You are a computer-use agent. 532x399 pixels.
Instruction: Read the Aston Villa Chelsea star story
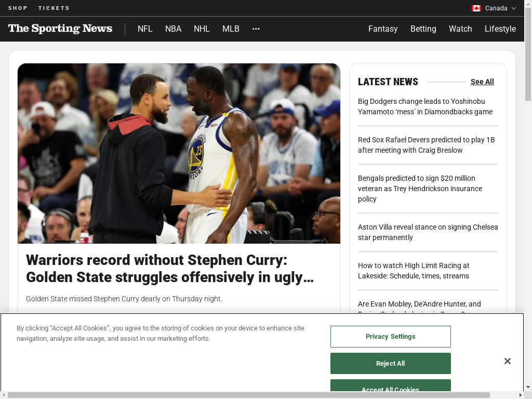428,232
